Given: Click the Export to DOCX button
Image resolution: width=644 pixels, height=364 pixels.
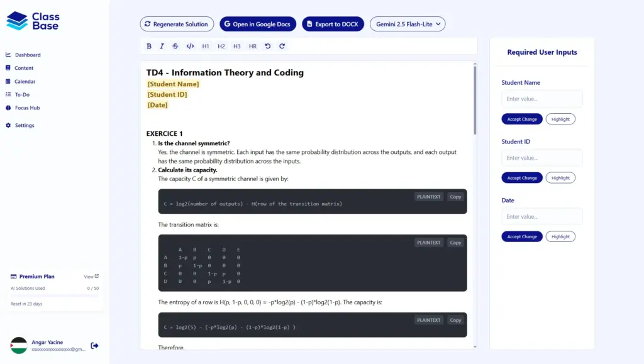Looking at the screenshot, I should pos(333,24).
